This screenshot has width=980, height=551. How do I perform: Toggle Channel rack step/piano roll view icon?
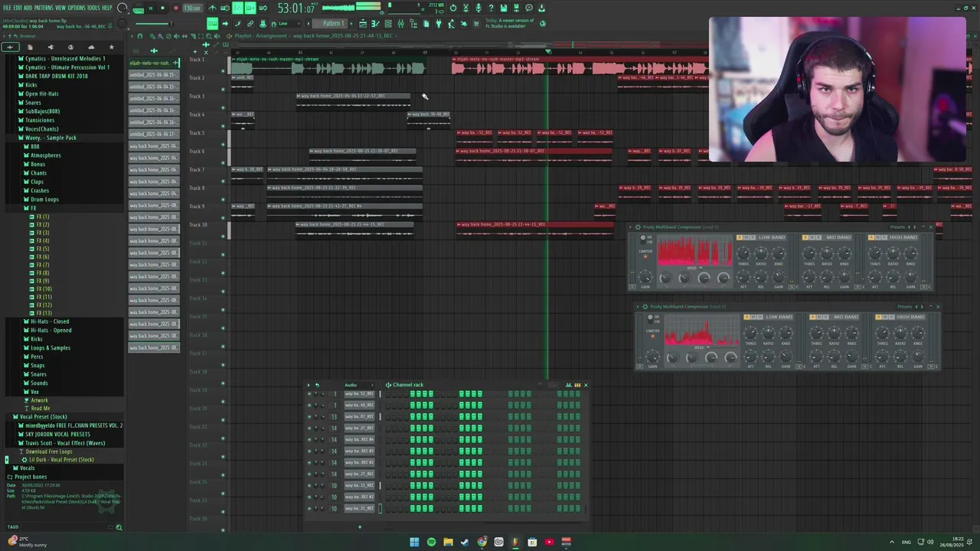pyautogui.click(x=577, y=385)
